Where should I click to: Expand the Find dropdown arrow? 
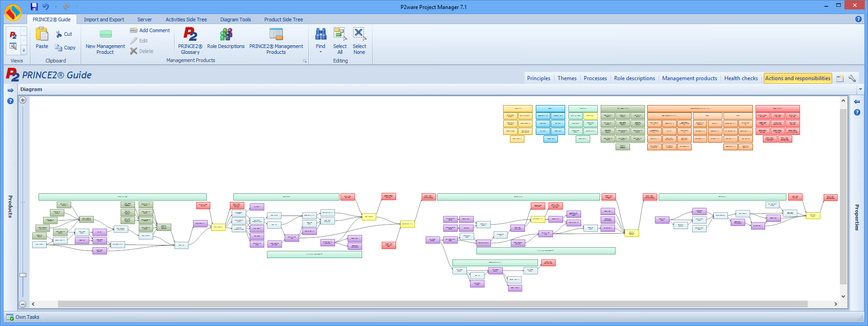[x=320, y=52]
